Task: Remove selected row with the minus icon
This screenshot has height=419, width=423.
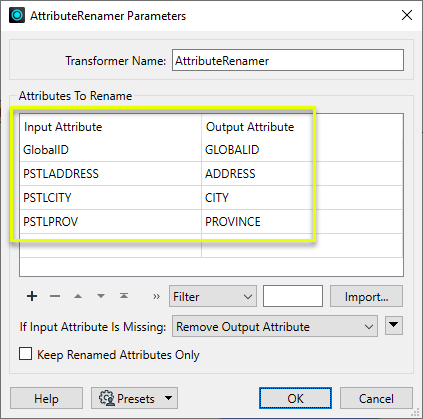Action: (55, 296)
